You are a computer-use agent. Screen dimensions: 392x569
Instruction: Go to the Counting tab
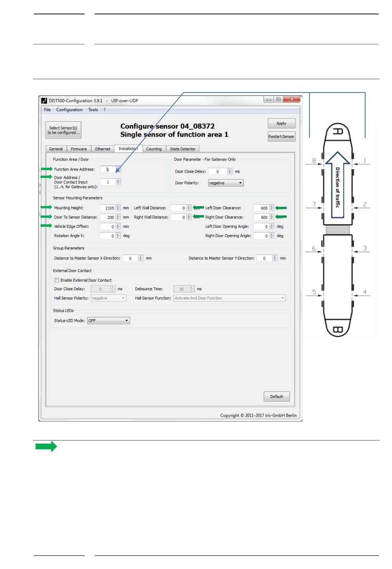click(154, 149)
